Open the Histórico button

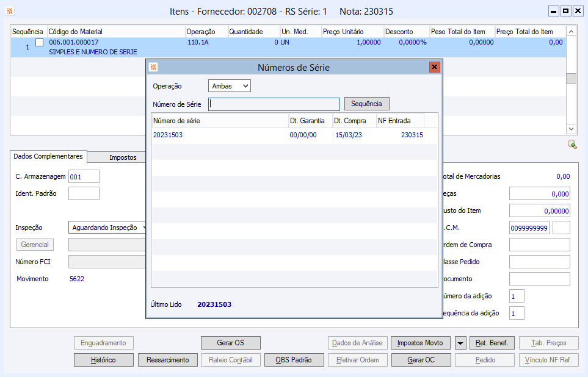coord(104,360)
